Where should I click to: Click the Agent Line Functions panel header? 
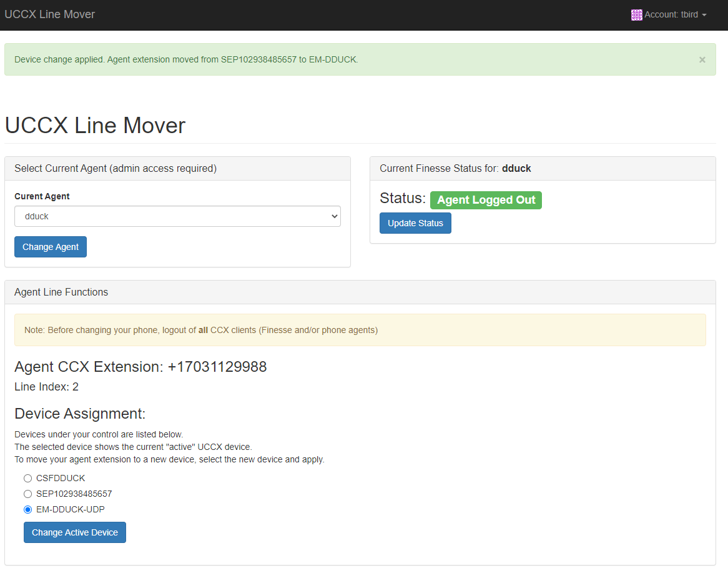(360, 292)
